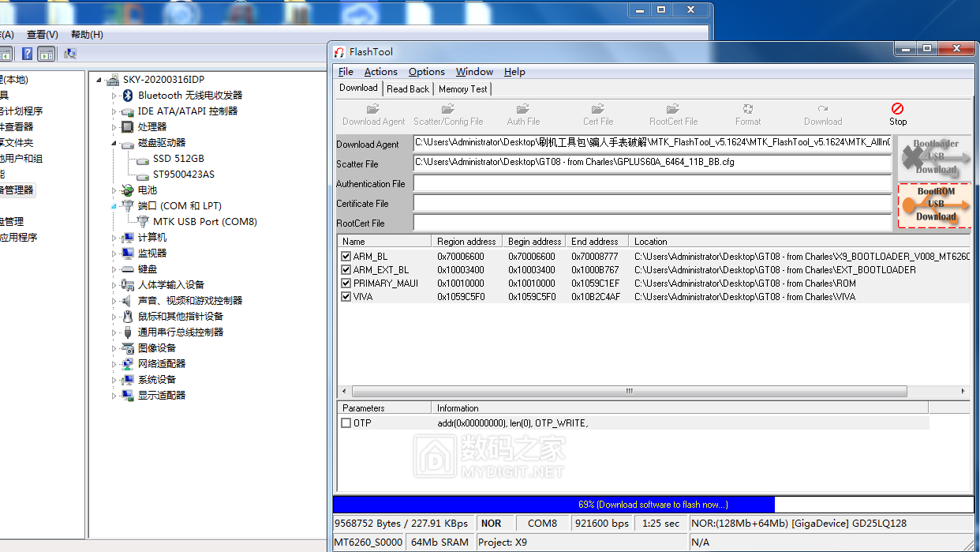Click the Format toolbar icon
Screen dimensions: 980x552
coord(747,109)
